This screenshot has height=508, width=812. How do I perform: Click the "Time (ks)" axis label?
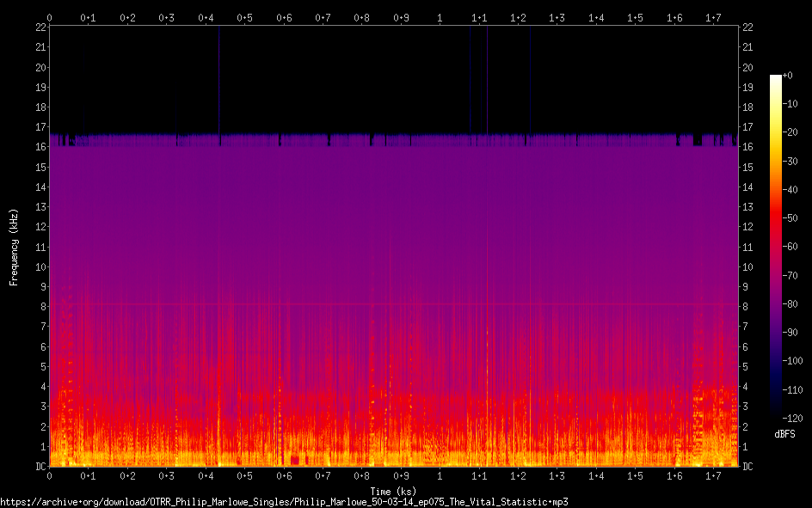pos(393,491)
